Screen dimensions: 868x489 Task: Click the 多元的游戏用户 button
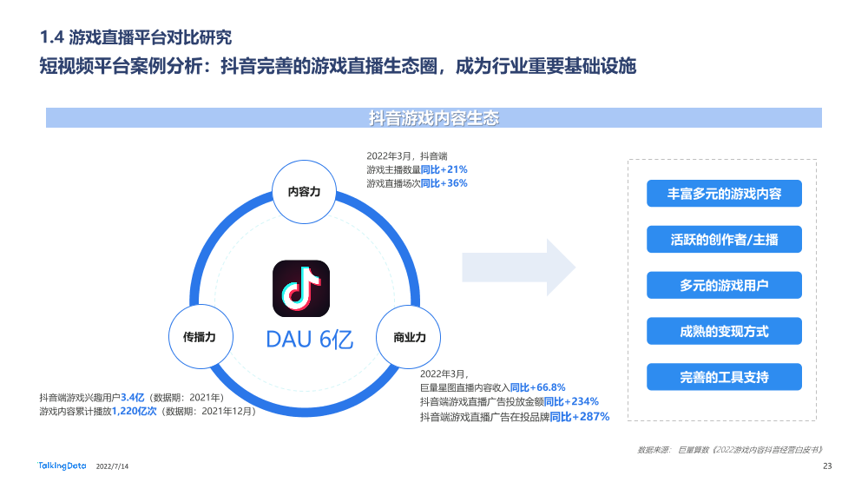[x=724, y=285]
